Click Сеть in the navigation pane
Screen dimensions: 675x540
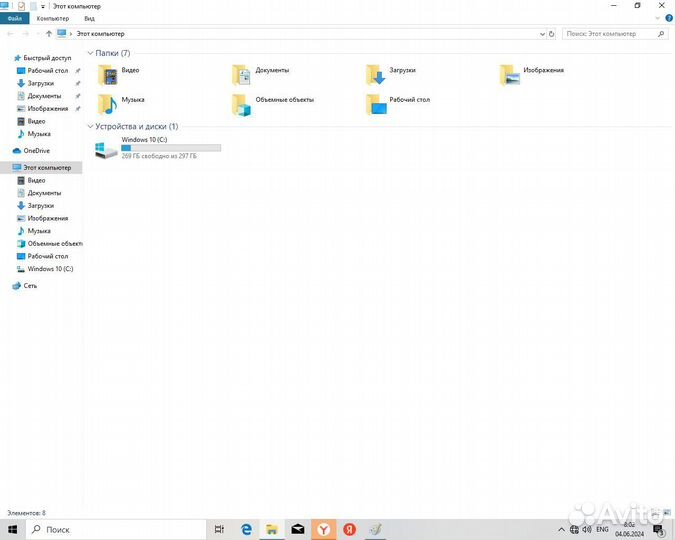coord(30,286)
